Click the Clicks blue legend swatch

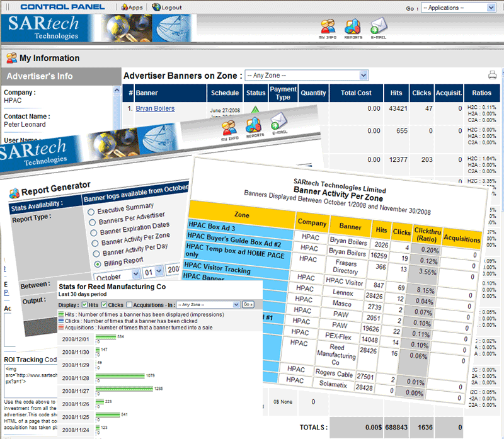(61, 321)
